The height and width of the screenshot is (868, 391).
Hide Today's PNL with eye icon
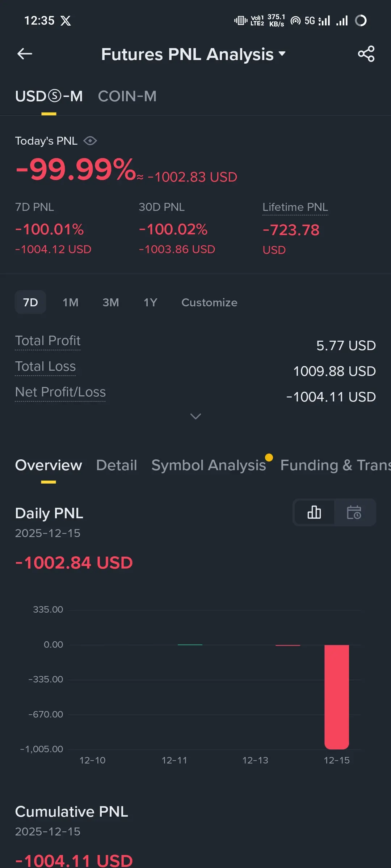coord(90,141)
